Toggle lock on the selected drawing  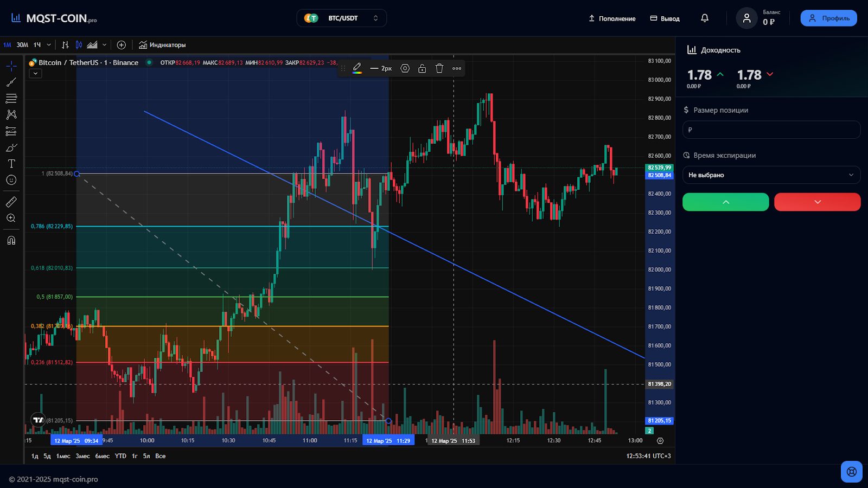pos(422,68)
